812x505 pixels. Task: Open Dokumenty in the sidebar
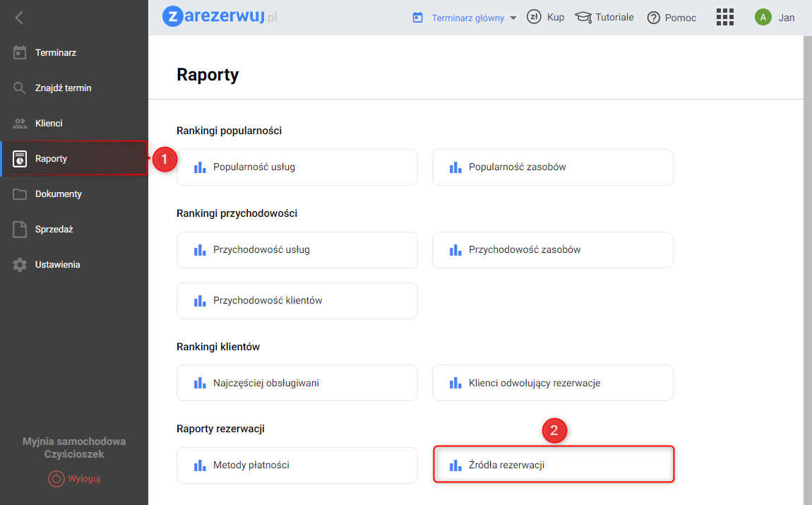(74, 194)
